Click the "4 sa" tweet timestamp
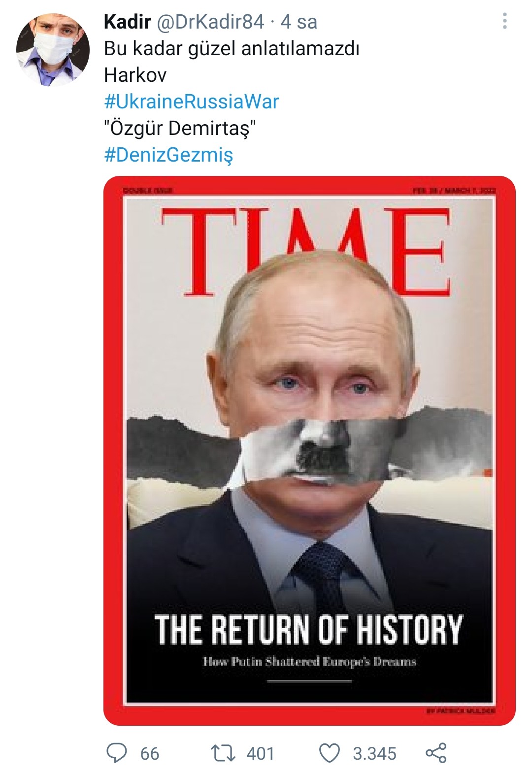 coord(299,22)
